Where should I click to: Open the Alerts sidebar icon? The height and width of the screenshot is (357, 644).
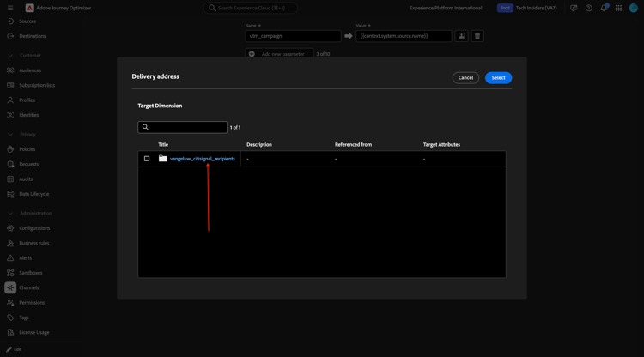(10, 257)
